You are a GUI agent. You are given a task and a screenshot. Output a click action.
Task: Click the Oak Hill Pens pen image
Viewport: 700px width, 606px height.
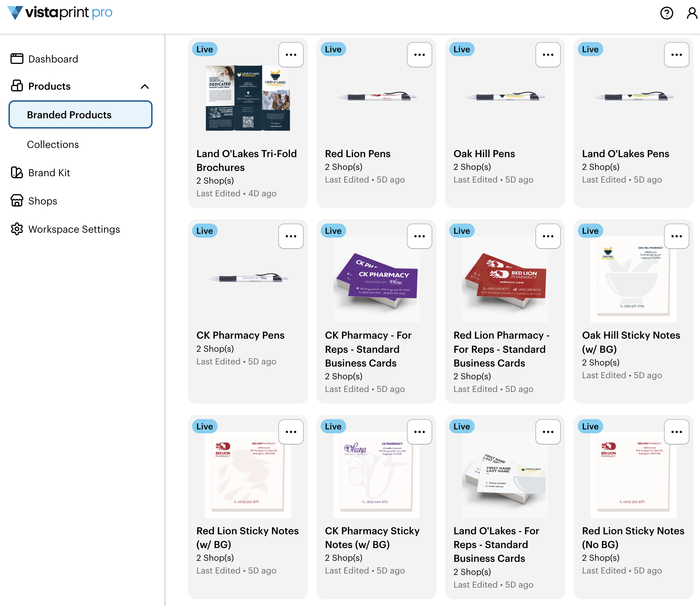pos(505,97)
